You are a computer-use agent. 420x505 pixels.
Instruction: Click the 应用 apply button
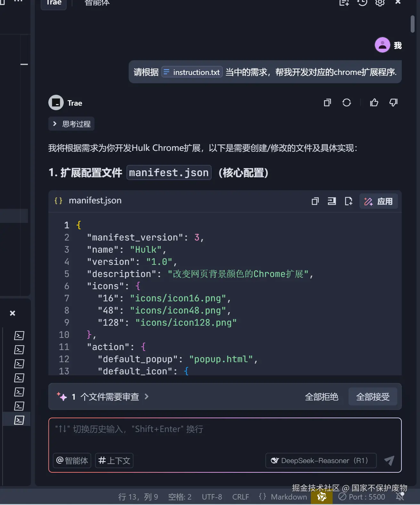tap(379, 201)
